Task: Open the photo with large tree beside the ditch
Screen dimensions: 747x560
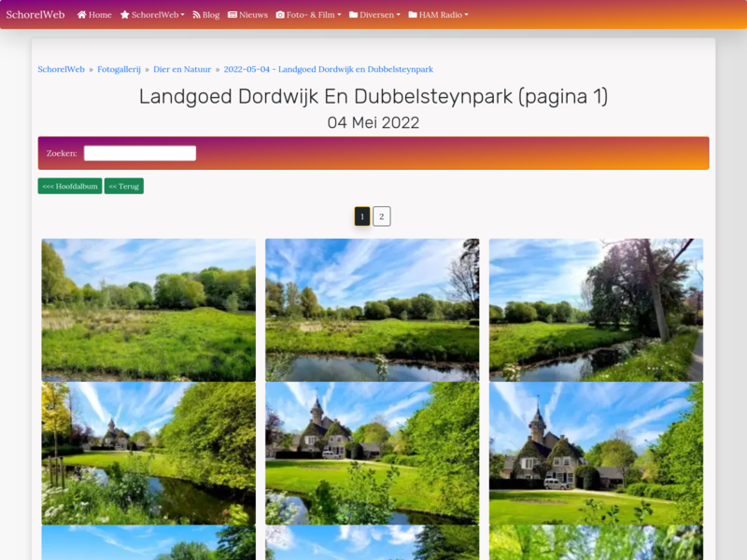Action: pos(596,310)
